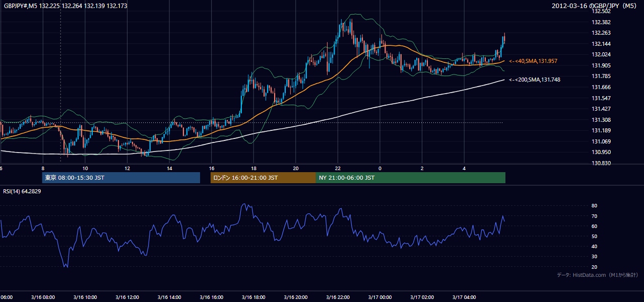This screenshot has width=644, height=302.
Task: Click price axis label 132.382
Action: tap(601, 22)
